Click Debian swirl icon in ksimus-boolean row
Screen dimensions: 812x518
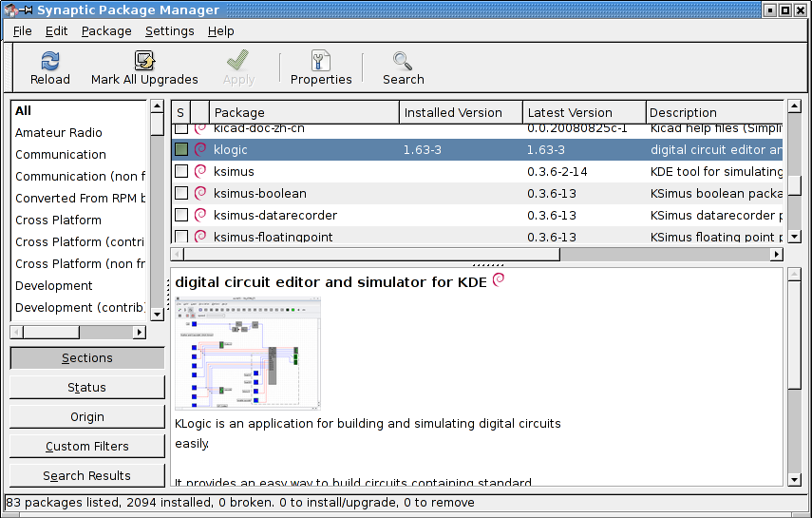[200, 193]
